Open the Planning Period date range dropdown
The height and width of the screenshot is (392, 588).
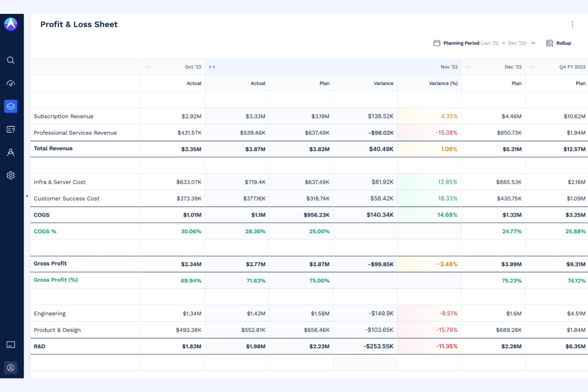pos(533,43)
